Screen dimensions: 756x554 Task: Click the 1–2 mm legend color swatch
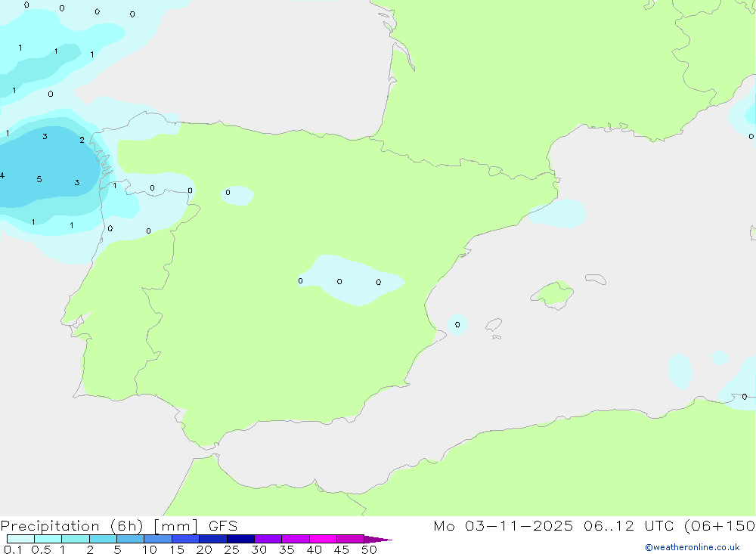point(76,539)
